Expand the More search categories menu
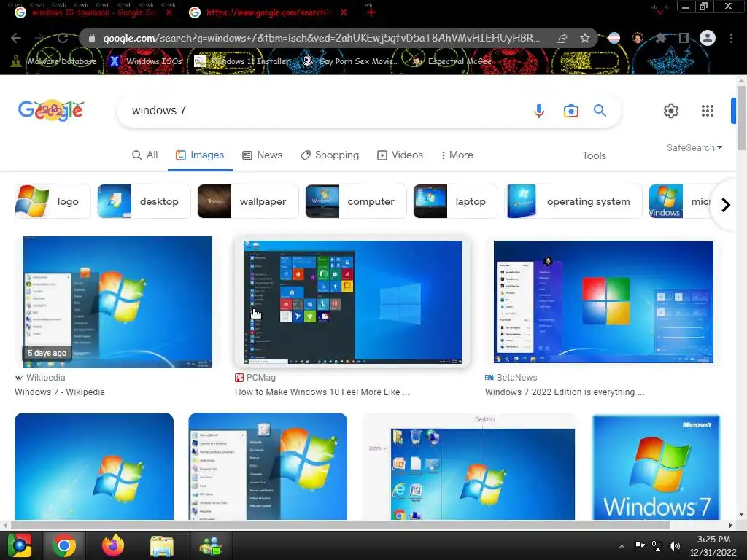 457,155
